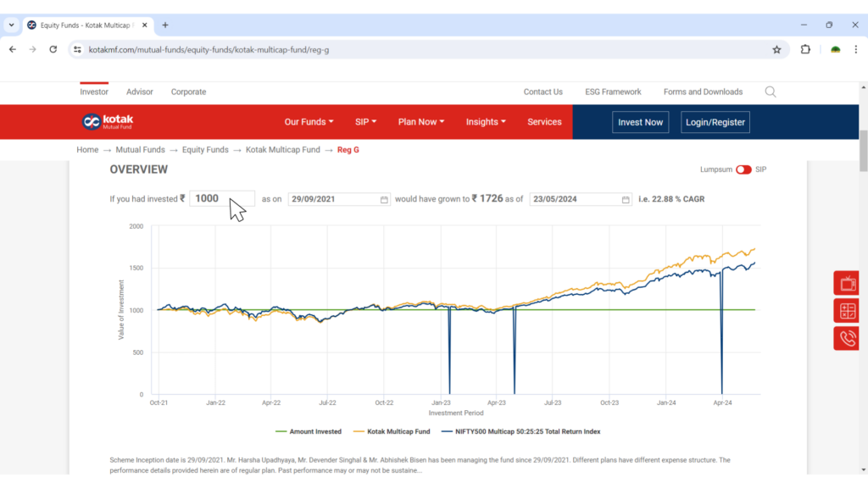Viewport: 868px width, 488px height.
Task: Expand the Our Funds dropdown menu
Action: pos(309,122)
